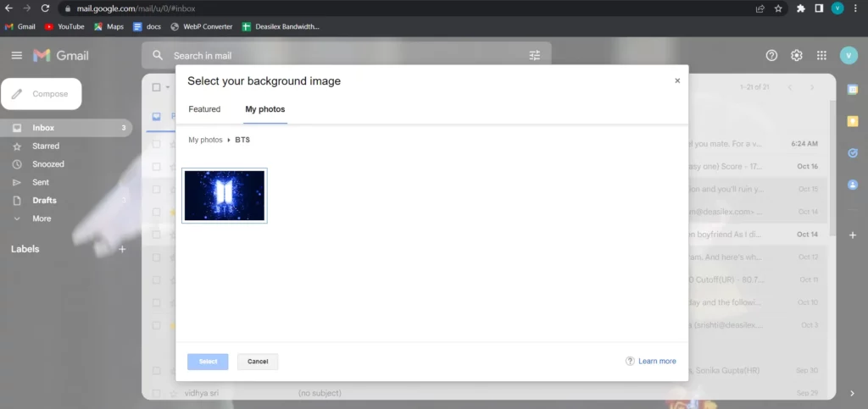
Task: Open Chrome profile avatar
Action: [x=837, y=8]
